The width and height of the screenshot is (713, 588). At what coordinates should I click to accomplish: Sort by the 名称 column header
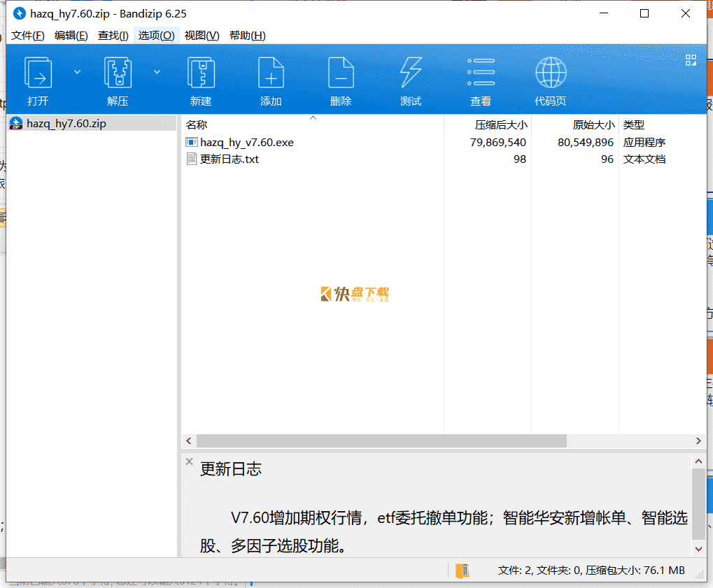coord(197,125)
